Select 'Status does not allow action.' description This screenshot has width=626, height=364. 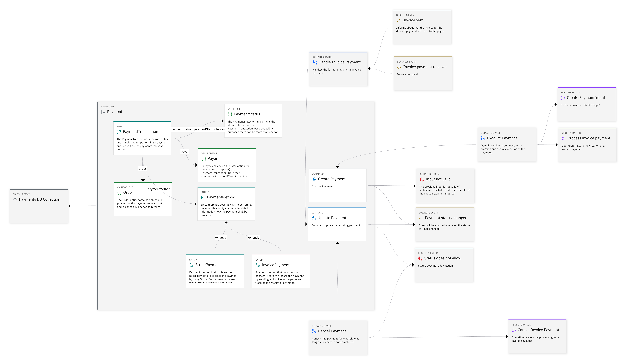coord(436,266)
